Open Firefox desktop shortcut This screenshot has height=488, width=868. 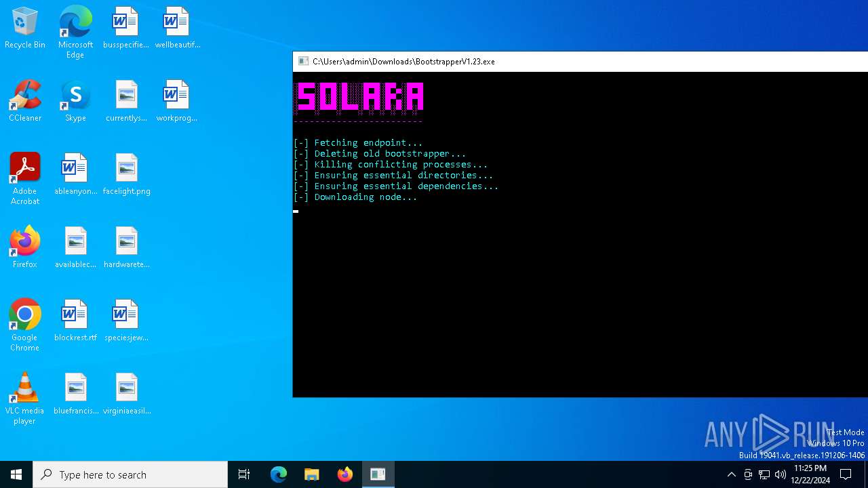tap(25, 248)
